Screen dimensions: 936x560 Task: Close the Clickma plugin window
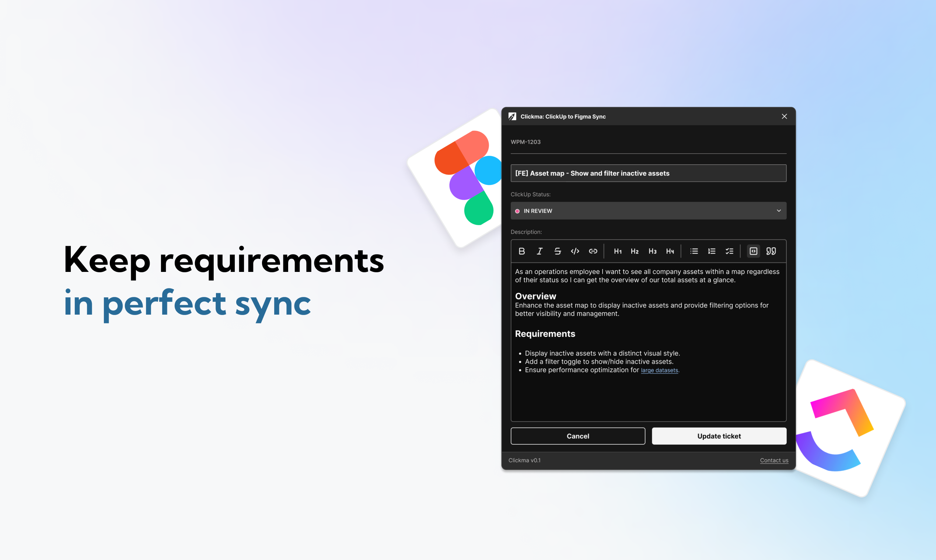pyautogui.click(x=784, y=116)
